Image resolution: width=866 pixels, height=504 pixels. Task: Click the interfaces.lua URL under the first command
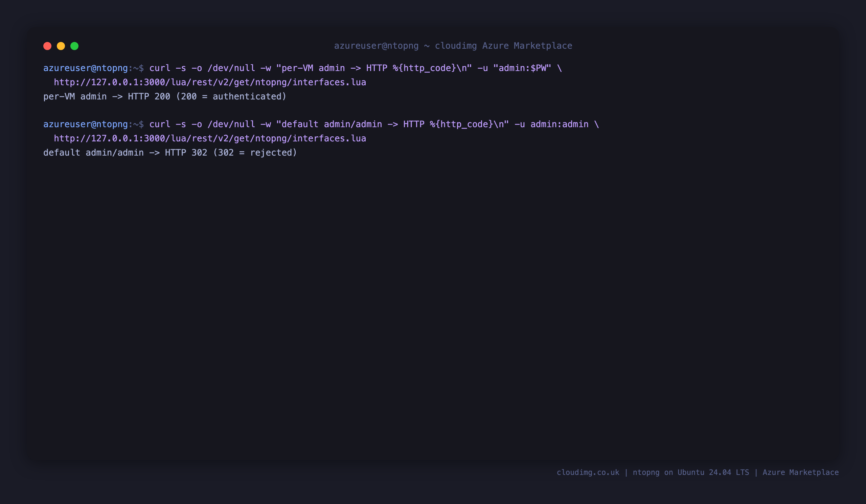[x=210, y=83]
